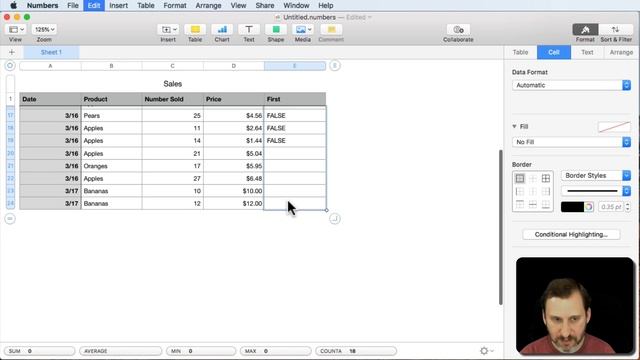Click the Fill preview swatch
Viewport: 640px width, 360px height.
pos(614,127)
